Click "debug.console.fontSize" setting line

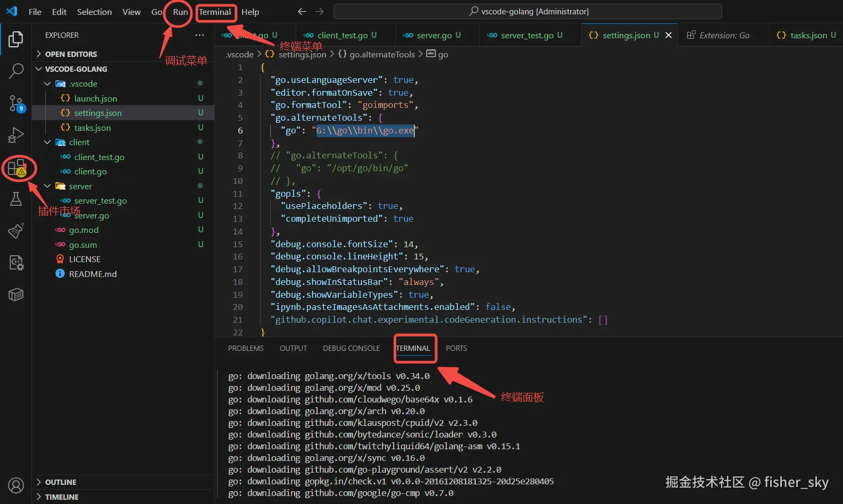[344, 244]
